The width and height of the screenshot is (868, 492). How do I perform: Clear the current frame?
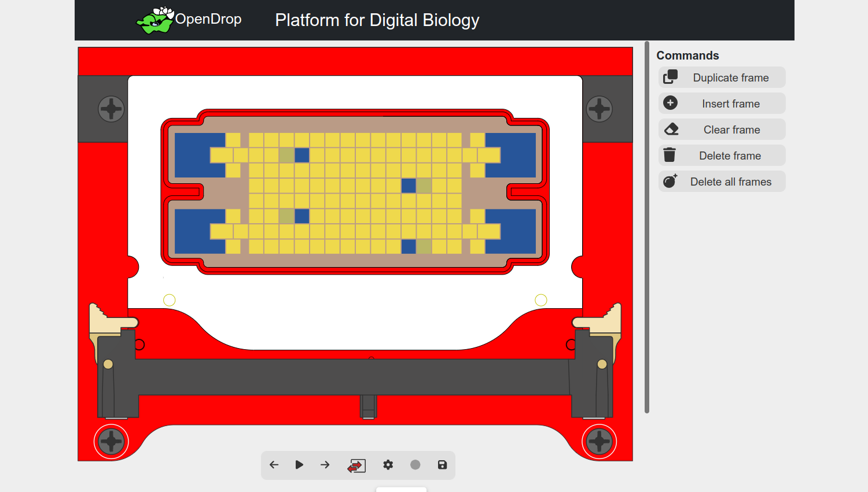(722, 129)
